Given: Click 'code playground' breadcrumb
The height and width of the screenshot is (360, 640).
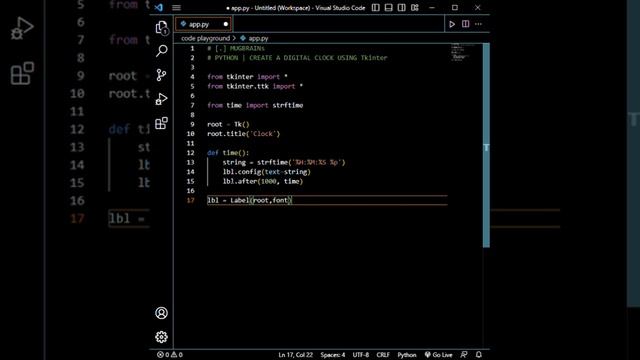Looking at the screenshot, I should [x=205, y=38].
